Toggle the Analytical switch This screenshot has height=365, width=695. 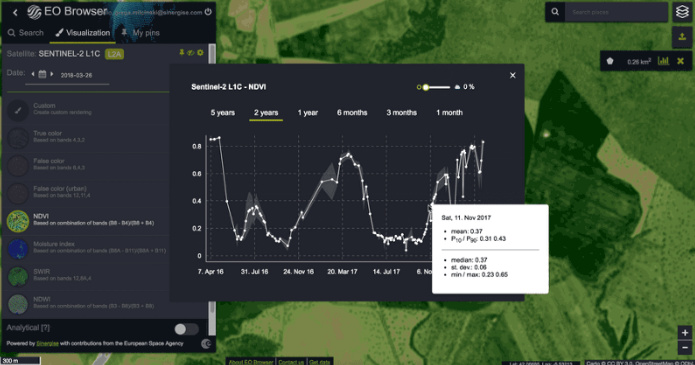186,329
